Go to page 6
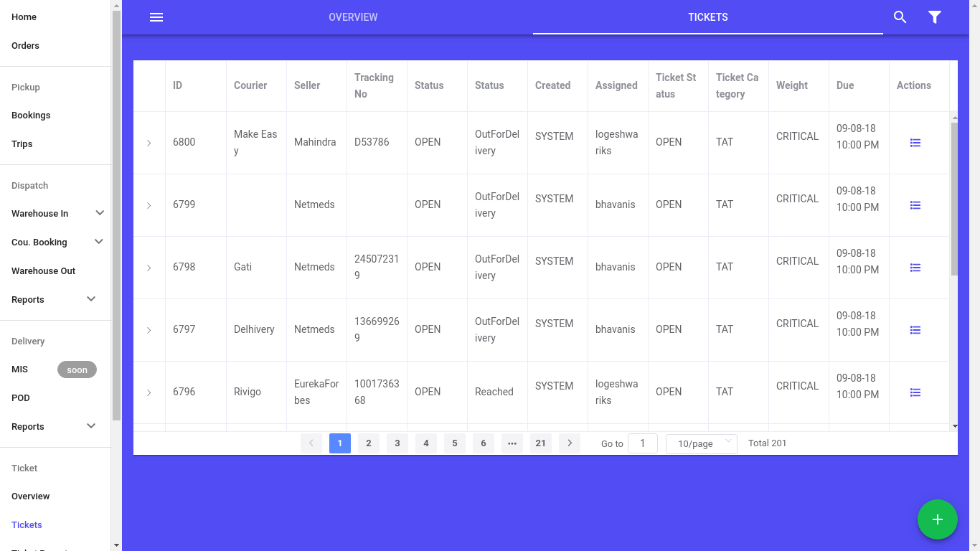This screenshot has width=980, height=551. (x=484, y=443)
